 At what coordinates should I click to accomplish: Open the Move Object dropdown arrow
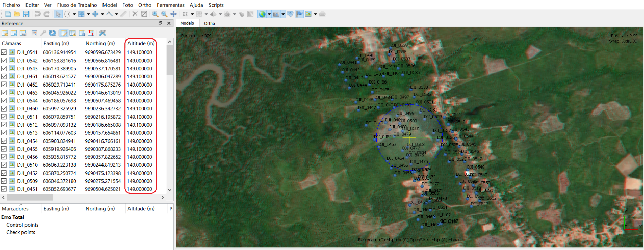(x=102, y=14)
